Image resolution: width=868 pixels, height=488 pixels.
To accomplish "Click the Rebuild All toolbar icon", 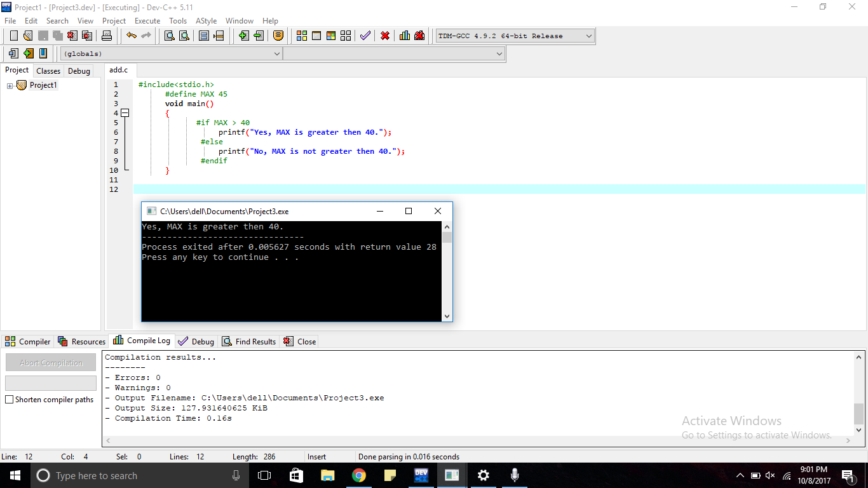I will (346, 36).
